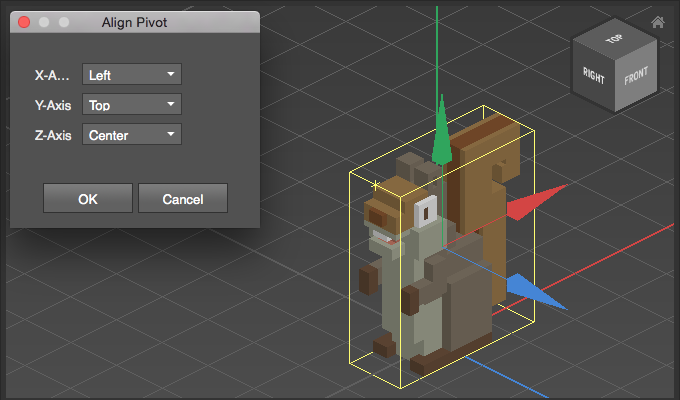Image resolution: width=680 pixels, height=400 pixels.
Task: Select the RIGHT face of view cube
Action: (x=594, y=74)
